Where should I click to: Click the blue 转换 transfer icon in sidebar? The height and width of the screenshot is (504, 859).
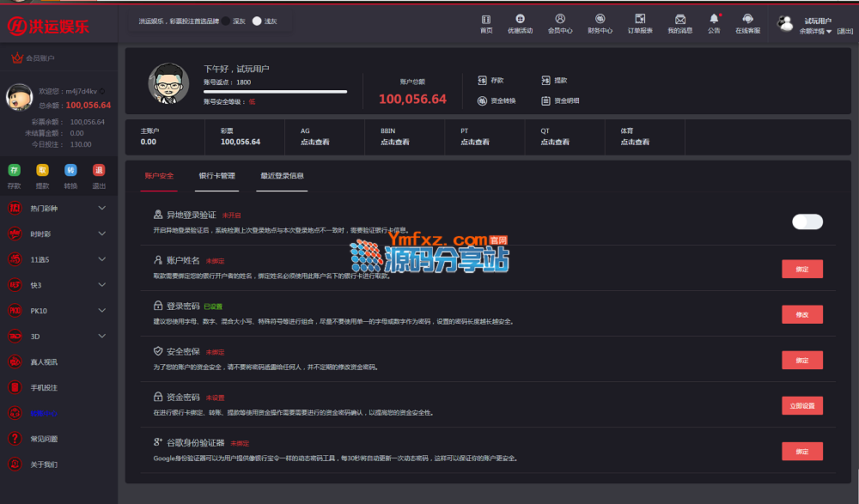point(70,170)
